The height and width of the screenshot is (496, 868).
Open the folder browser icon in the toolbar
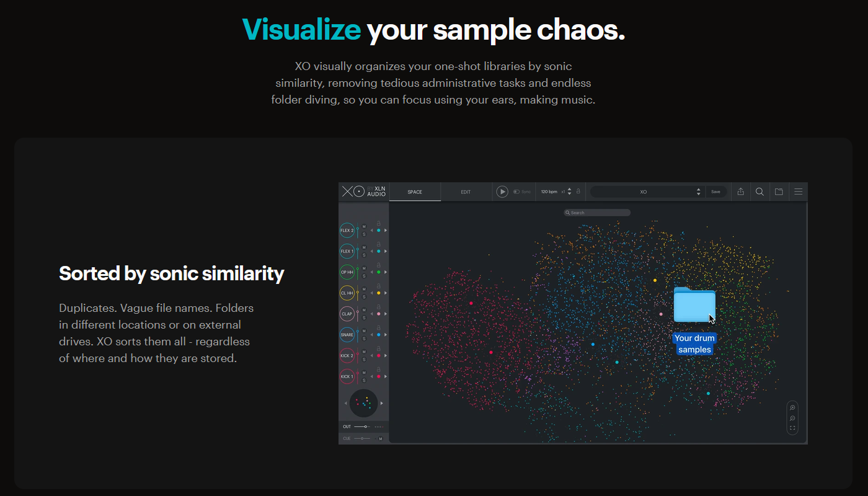point(779,192)
